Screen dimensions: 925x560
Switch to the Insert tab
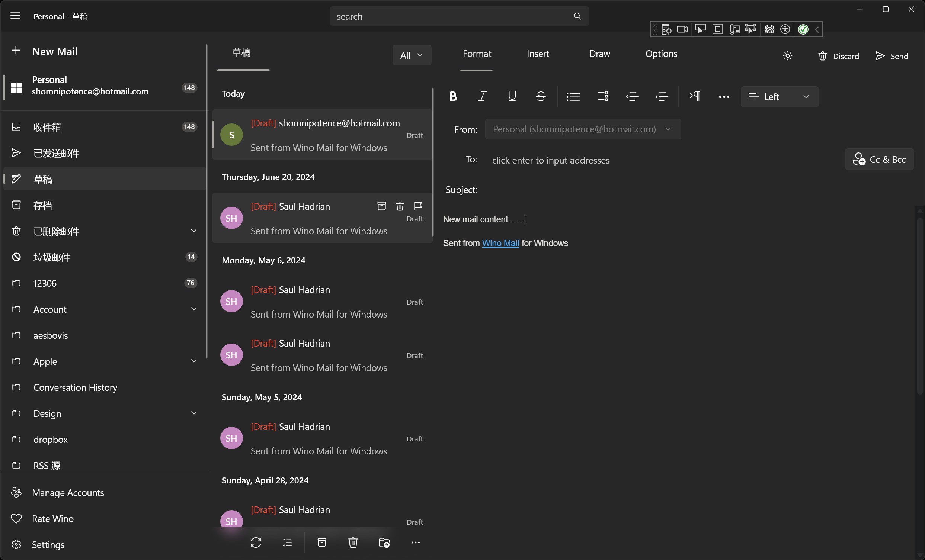point(538,54)
